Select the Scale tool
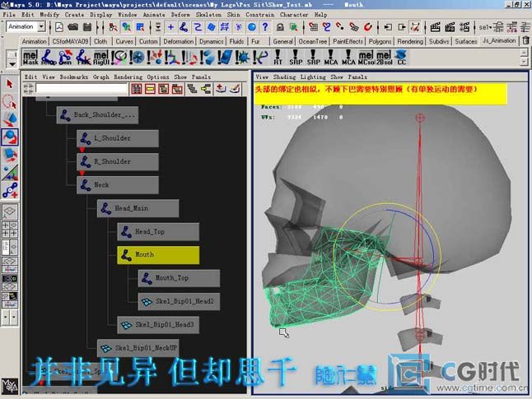 10,155
